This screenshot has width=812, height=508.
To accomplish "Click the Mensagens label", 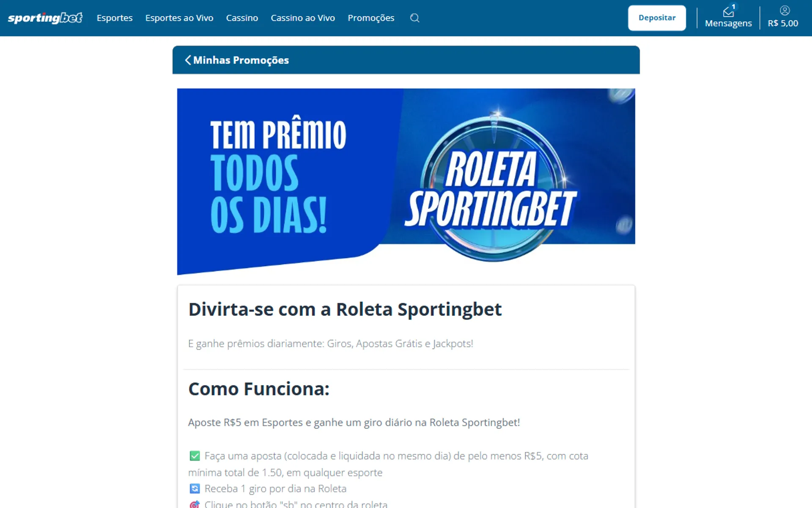I will [728, 23].
